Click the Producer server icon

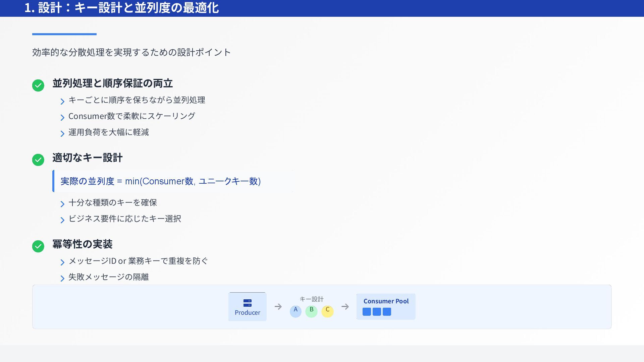(247, 303)
